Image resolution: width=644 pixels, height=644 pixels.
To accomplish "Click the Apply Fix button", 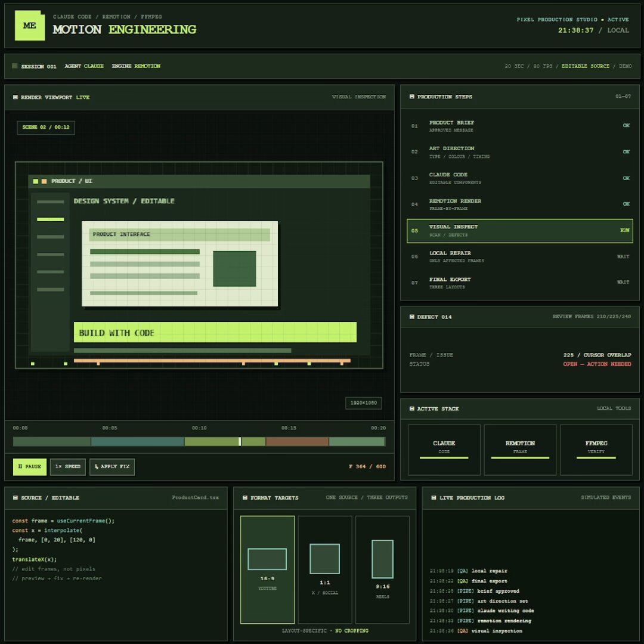I will coord(112,466).
